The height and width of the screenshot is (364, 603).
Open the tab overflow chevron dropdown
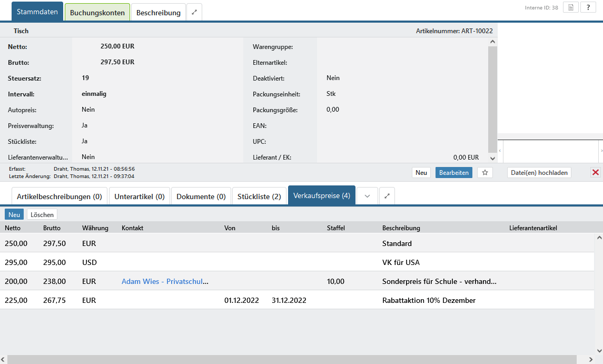[x=368, y=196]
